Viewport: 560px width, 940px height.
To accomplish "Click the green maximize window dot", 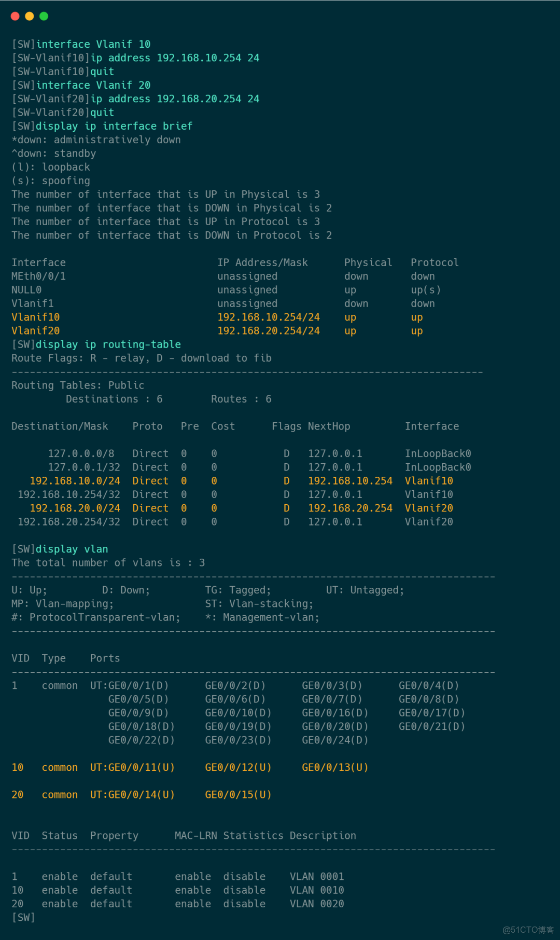I will click(44, 16).
